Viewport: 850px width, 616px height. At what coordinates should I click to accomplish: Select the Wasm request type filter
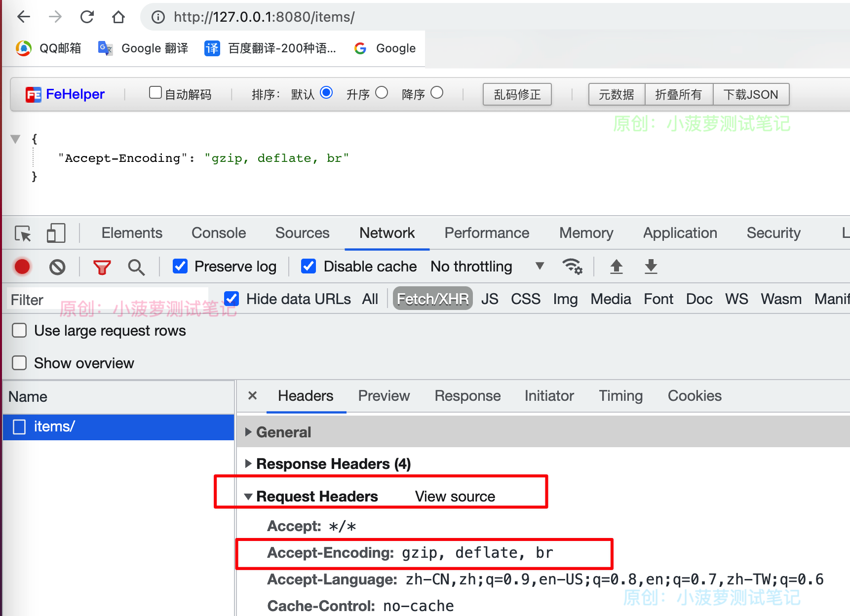pyautogui.click(x=781, y=299)
